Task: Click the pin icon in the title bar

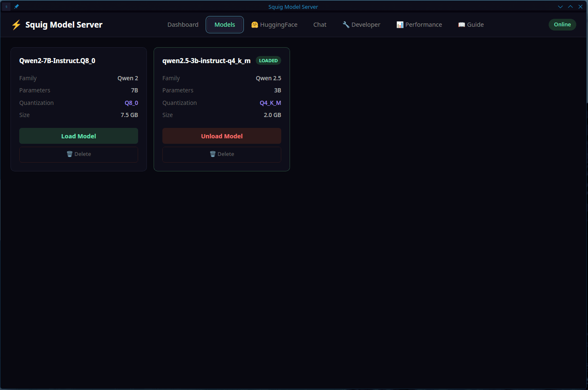Action: tap(16, 7)
